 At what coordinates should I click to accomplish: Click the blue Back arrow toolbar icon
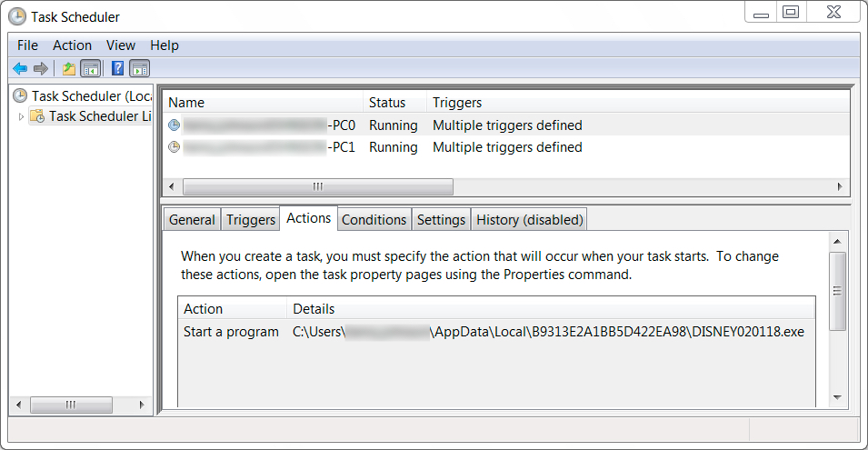21,68
